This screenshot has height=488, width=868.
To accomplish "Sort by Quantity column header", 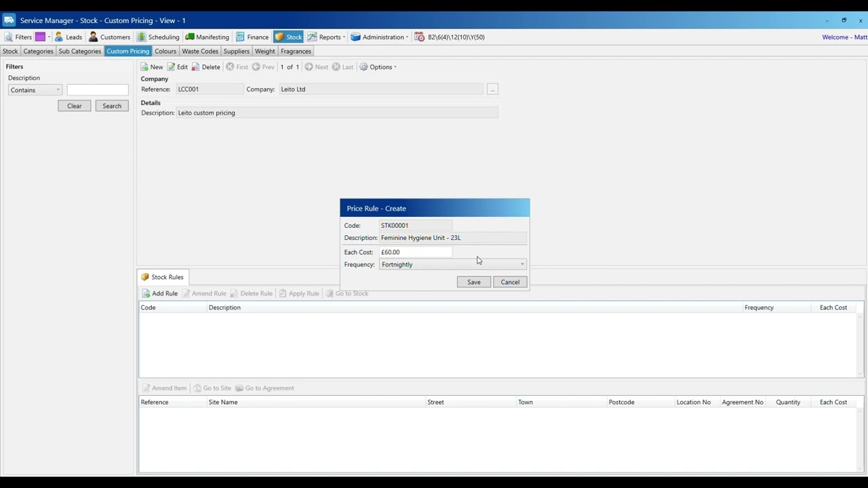I will point(788,403).
